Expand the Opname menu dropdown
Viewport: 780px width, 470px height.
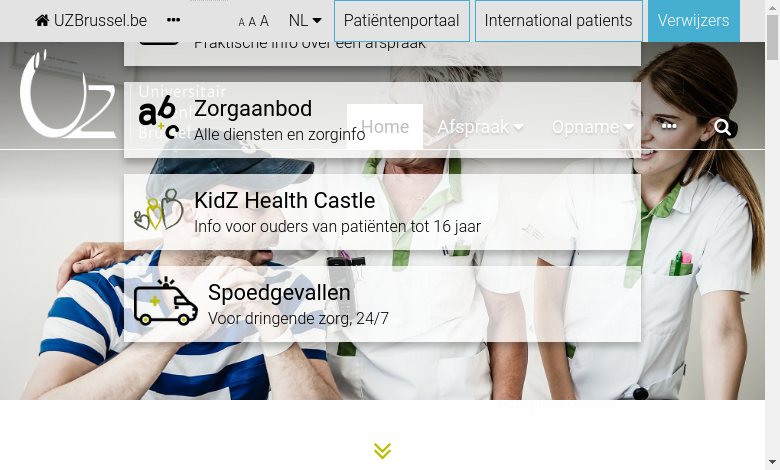592,127
